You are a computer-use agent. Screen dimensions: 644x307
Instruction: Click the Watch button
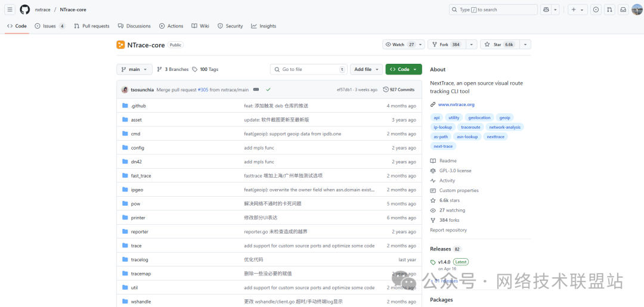400,44
